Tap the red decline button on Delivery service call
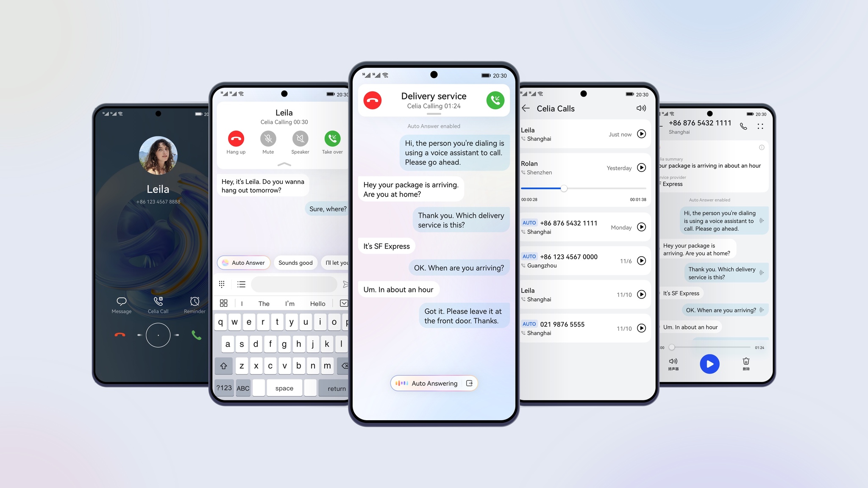Viewport: 868px width, 488px height. (373, 100)
